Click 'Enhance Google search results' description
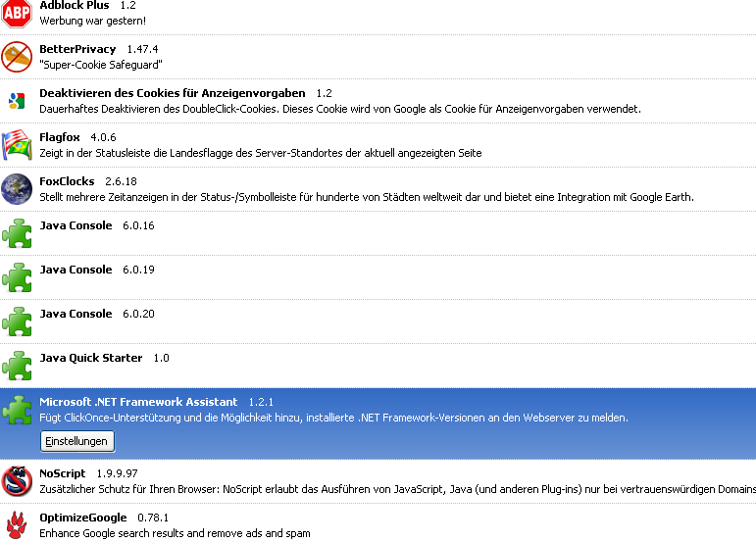Image resolution: width=756 pixels, height=543 pixels. [x=175, y=533]
